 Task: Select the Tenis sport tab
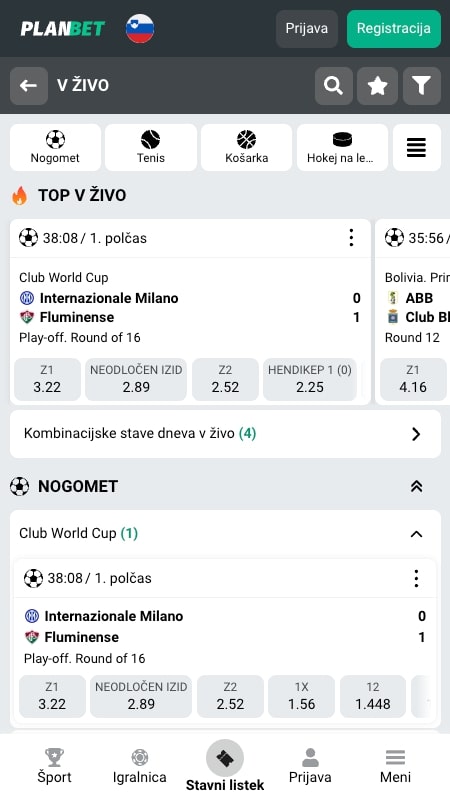pos(151,147)
